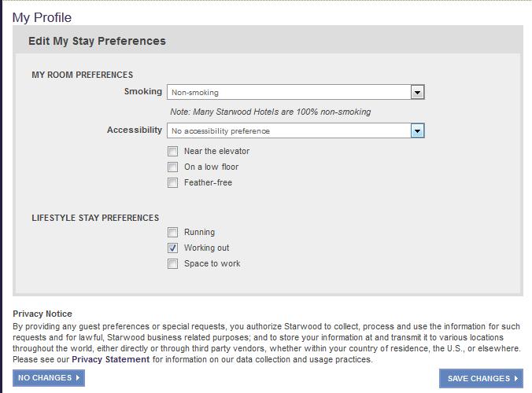Screen dimensions: 532x393
Task: Enable the 'Near the elevator' checkbox
Action: [x=173, y=151]
